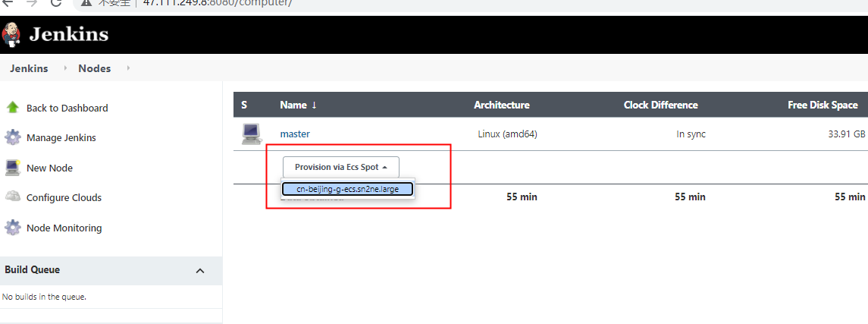Open the master node link
This screenshot has height=324, width=868.
tap(295, 134)
